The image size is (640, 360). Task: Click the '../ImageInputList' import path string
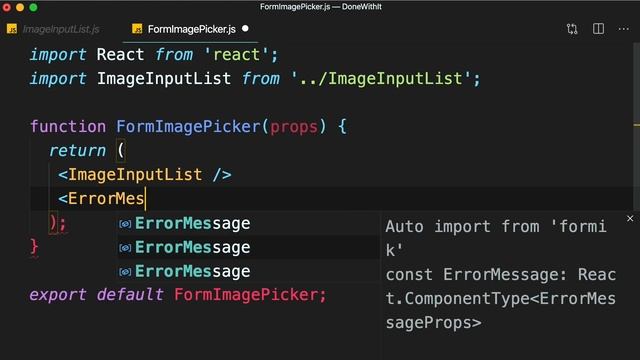click(x=381, y=78)
